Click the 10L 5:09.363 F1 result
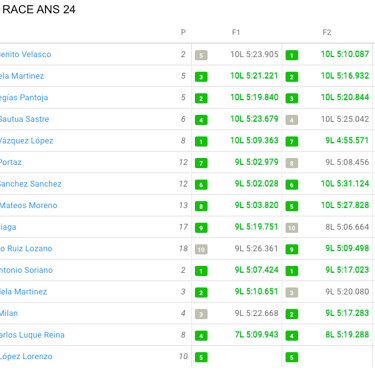Viewport: 375px width, 375px height. [x=254, y=140]
